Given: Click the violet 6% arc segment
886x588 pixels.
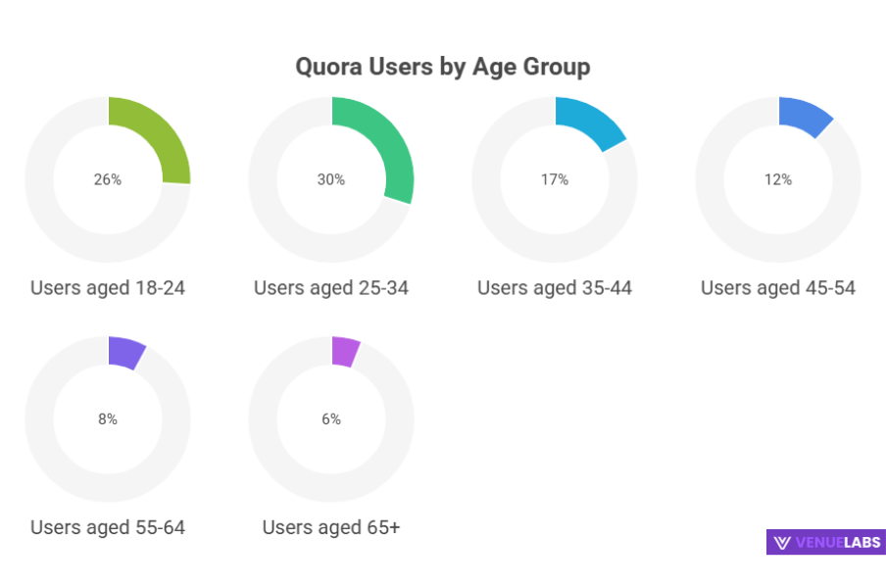Looking at the screenshot, I should (x=346, y=351).
